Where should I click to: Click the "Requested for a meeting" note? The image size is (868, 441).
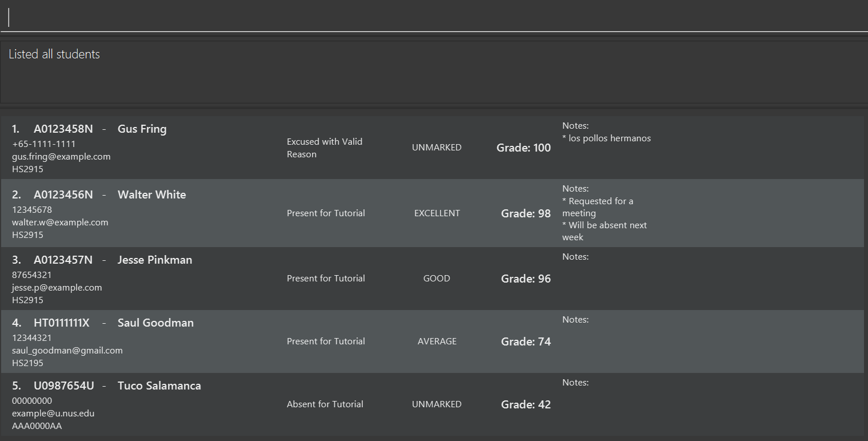click(x=600, y=207)
